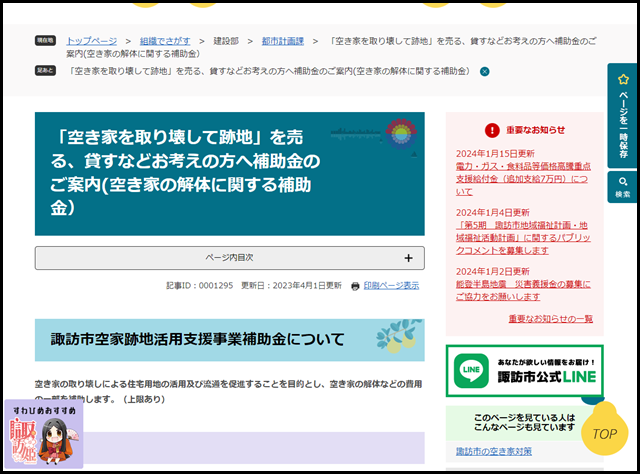Open the 印刷ページ表示 print view link

click(x=391, y=286)
